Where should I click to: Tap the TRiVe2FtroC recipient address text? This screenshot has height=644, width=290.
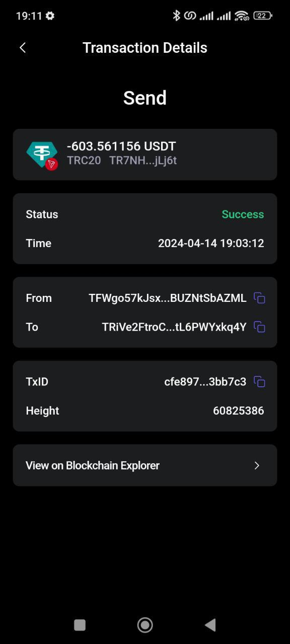pyautogui.click(x=174, y=327)
